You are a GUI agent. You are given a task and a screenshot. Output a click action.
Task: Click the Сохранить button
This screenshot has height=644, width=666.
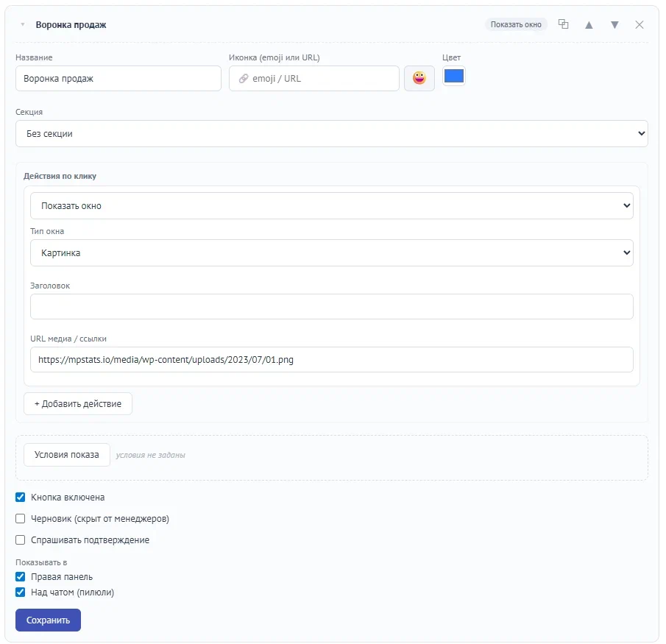click(48, 620)
